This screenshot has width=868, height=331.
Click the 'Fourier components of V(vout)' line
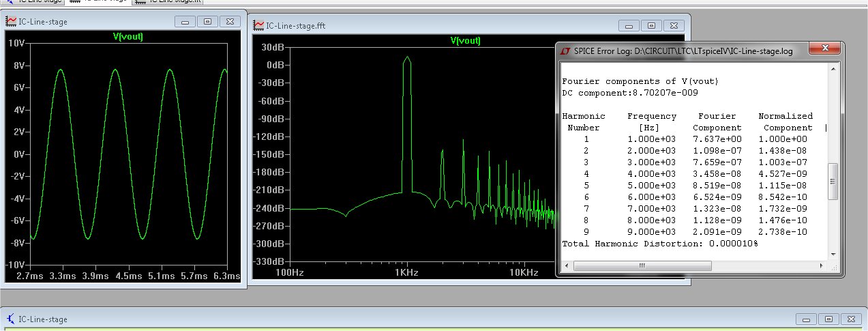pos(640,81)
